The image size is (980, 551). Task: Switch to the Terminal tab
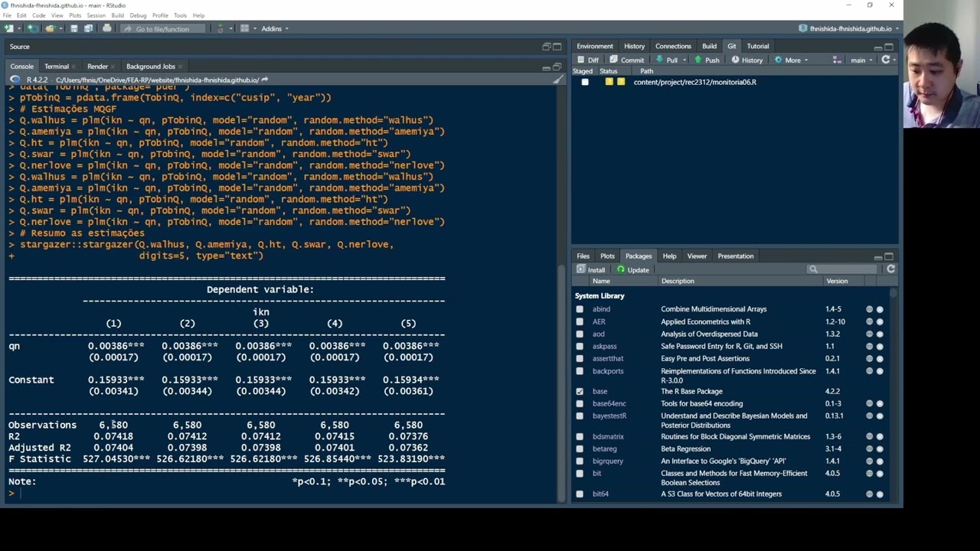pyautogui.click(x=57, y=67)
